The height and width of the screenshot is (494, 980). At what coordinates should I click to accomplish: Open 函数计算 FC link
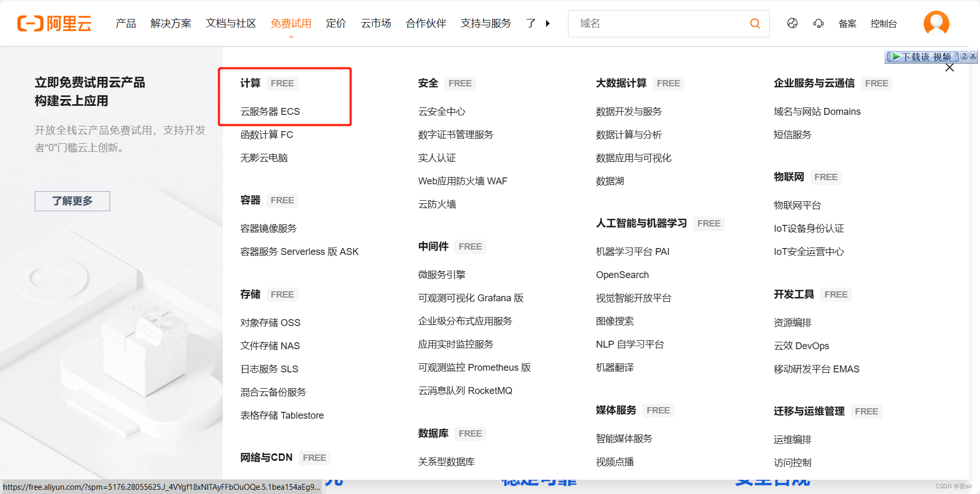click(x=267, y=134)
